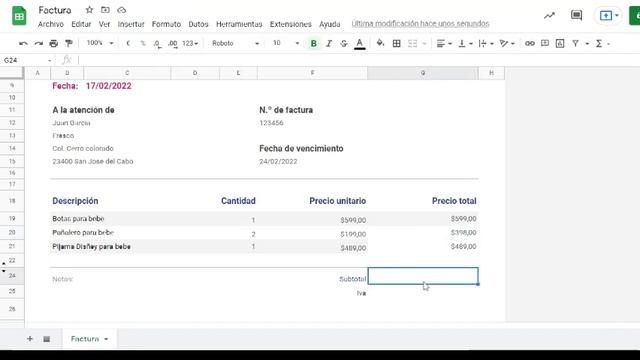Star the Factura document

pyautogui.click(x=89, y=10)
